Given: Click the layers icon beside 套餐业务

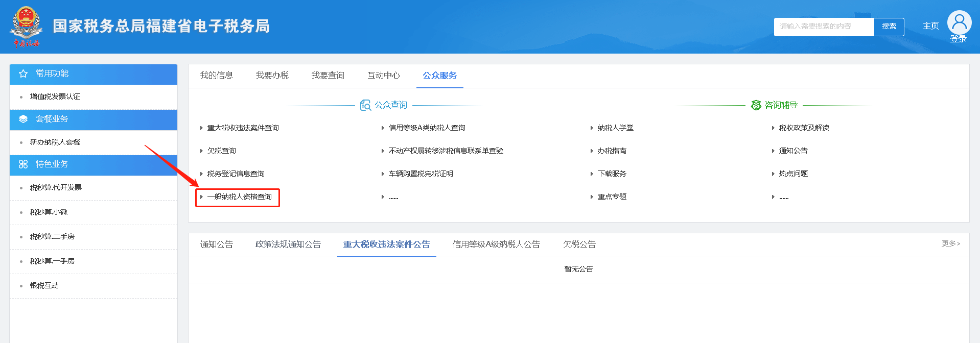Looking at the screenshot, I should [x=23, y=119].
